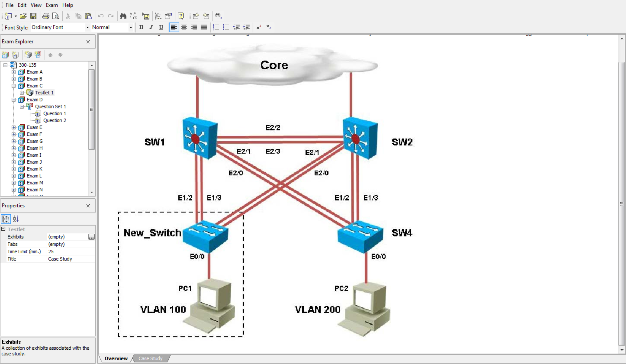Screen dimensions: 626x364
Task: Click the Undo toolbar icon
Action: [x=100, y=16]
